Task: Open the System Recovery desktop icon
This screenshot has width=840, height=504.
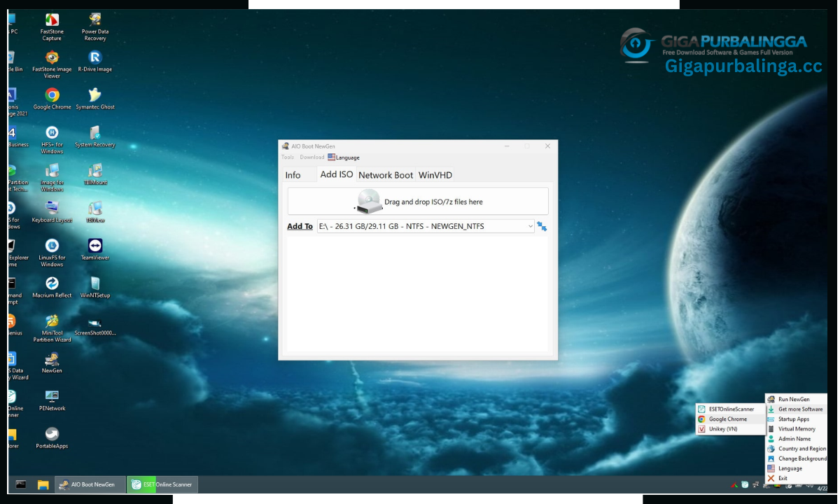Action: [x=95, y=136]
